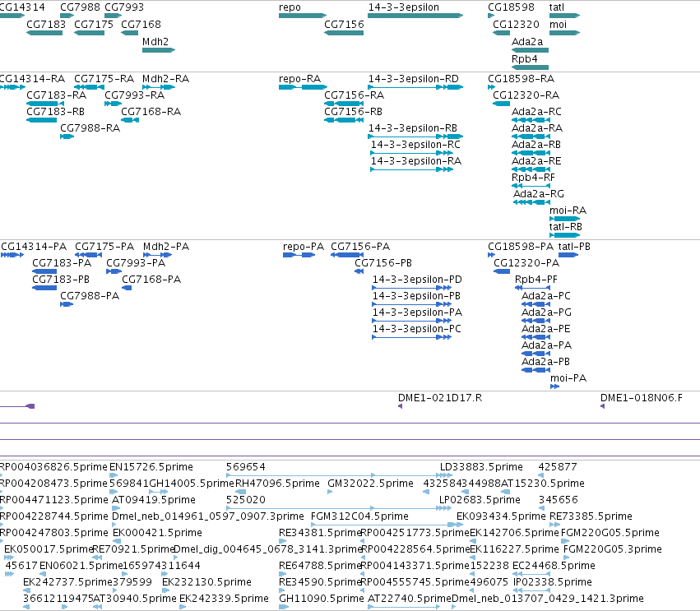
Task: Select the tatl gene label
Action: point(557,7)
